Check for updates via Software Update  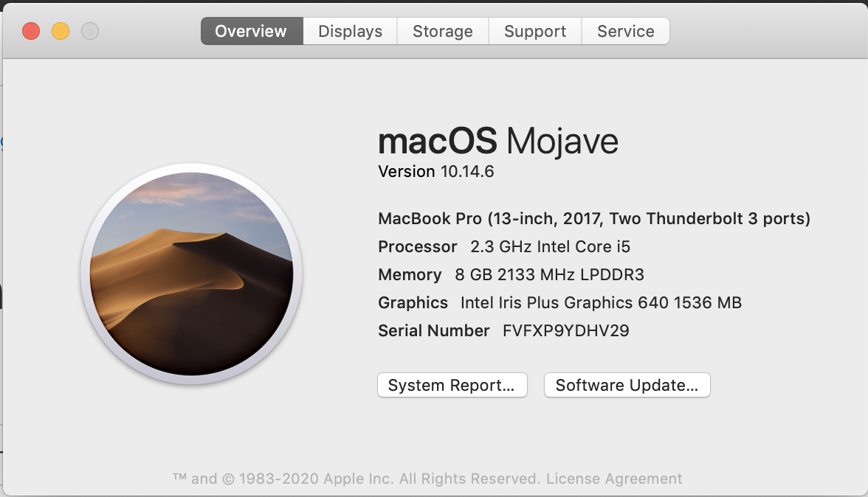coord(627,384)
